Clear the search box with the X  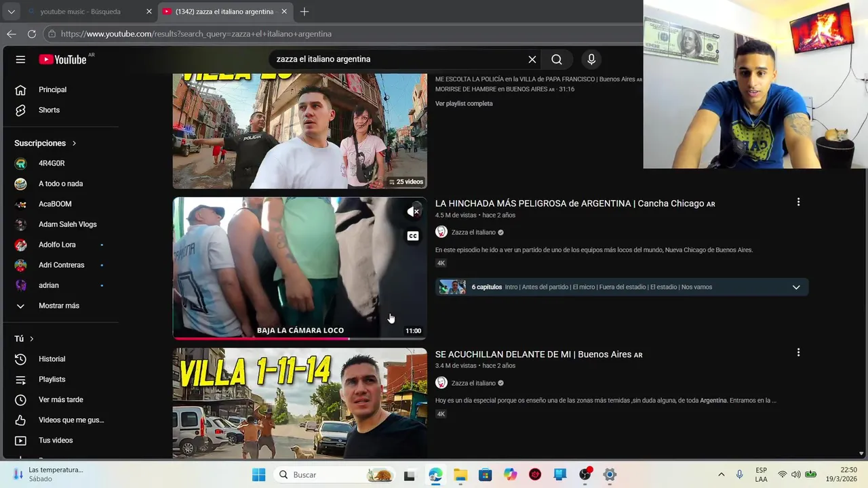pyautogui.click(x=532, y=60)
